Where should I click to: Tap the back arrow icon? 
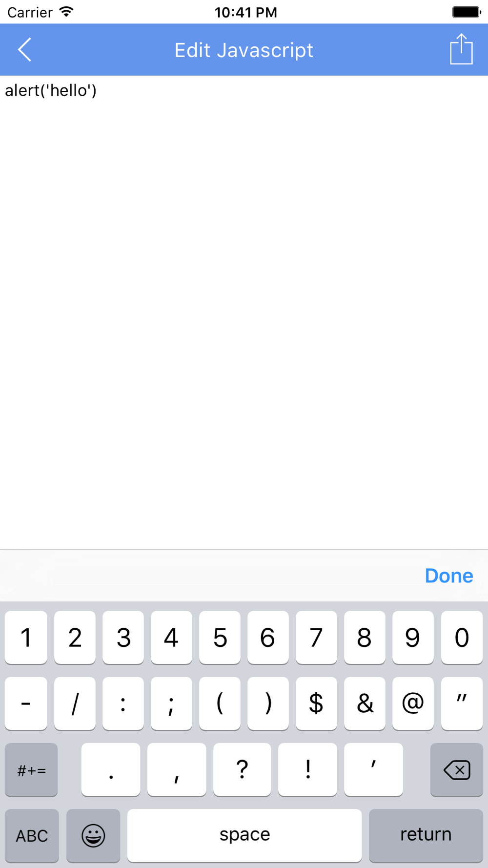coord(24,50)
